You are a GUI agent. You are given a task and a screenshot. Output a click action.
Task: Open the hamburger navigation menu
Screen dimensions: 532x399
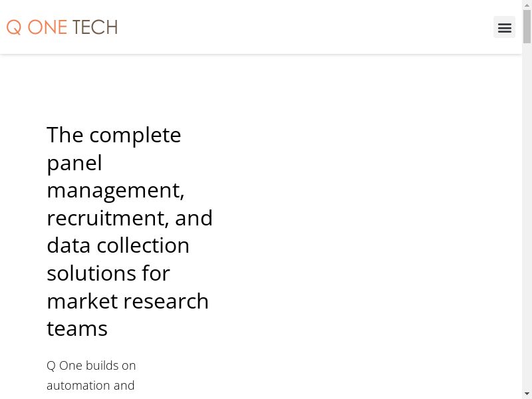(x=504, y=27)
